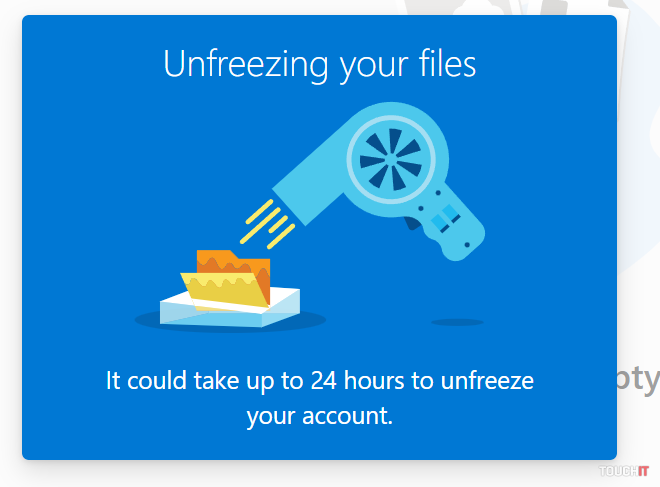This screenshot has height=487, width=660.
Task: Click the TOUCHIT watermark logo
Action: tap(625, 470)
